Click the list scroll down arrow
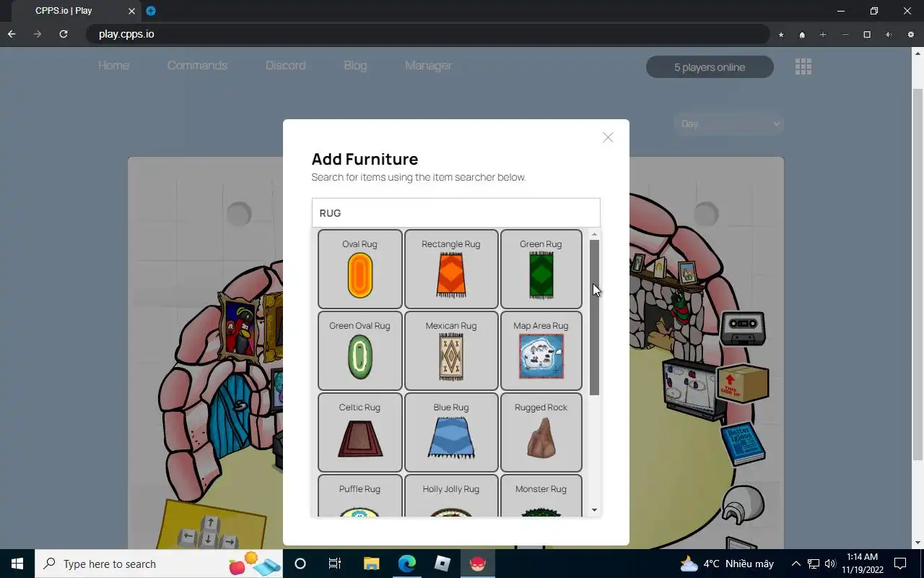The width and height of the screenshot is (924, 578). point(594,510)
